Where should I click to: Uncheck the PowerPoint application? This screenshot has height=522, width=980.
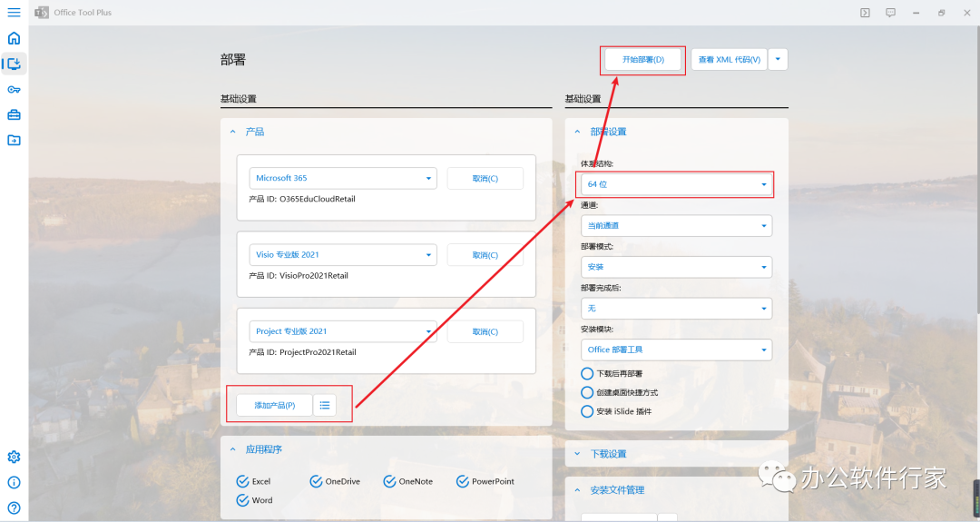tap(463, 481)
